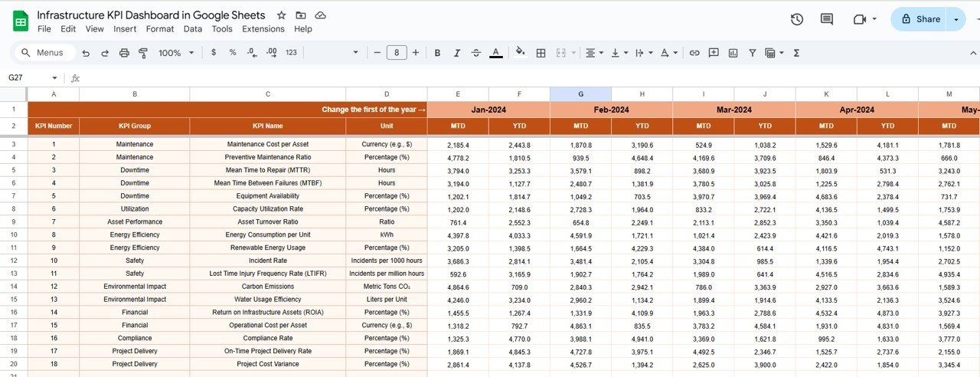The image size is (980, 377).
Task: Expand the merge cells dropdown arrow
Action: pyautogui.click(x=573, y=53)
